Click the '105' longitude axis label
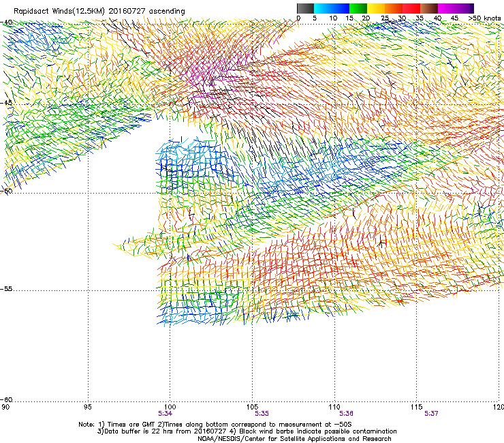Screen dimensions: 504x443 252,407
